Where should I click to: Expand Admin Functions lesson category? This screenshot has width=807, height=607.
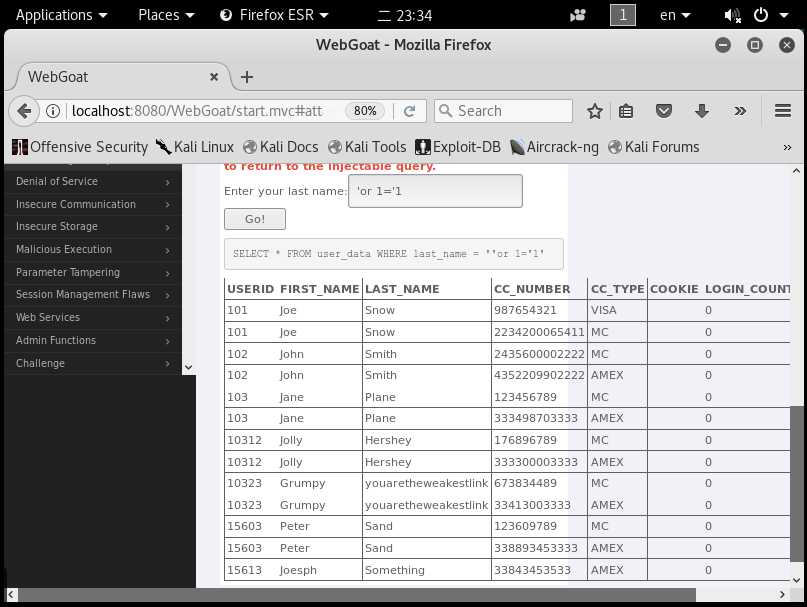coord(93,340)
